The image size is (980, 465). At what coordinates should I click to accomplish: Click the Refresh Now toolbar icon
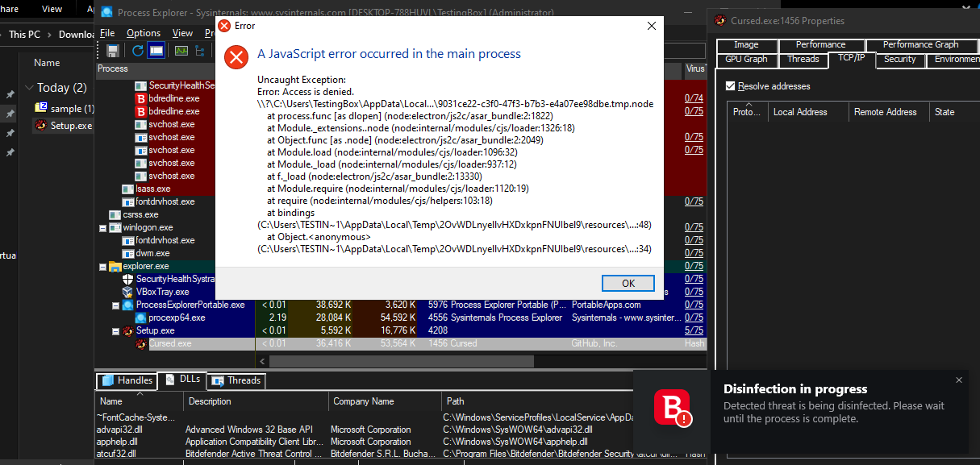tap(138, 51)
